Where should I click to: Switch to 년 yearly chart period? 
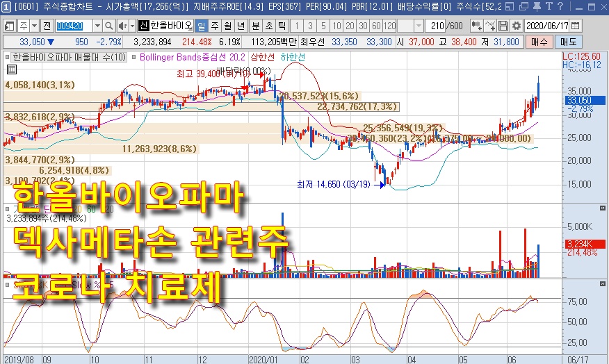(x=241, y=26)
